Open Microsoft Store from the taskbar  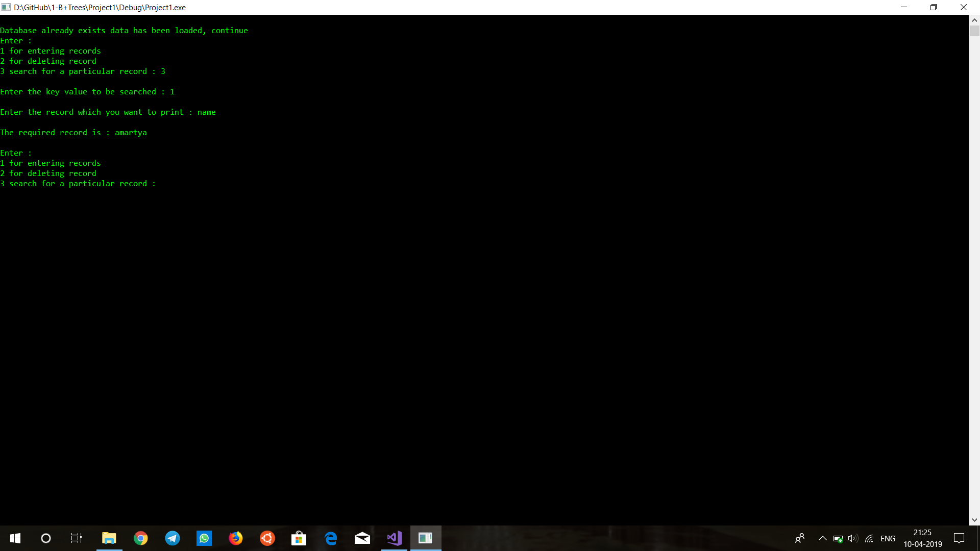299,538
